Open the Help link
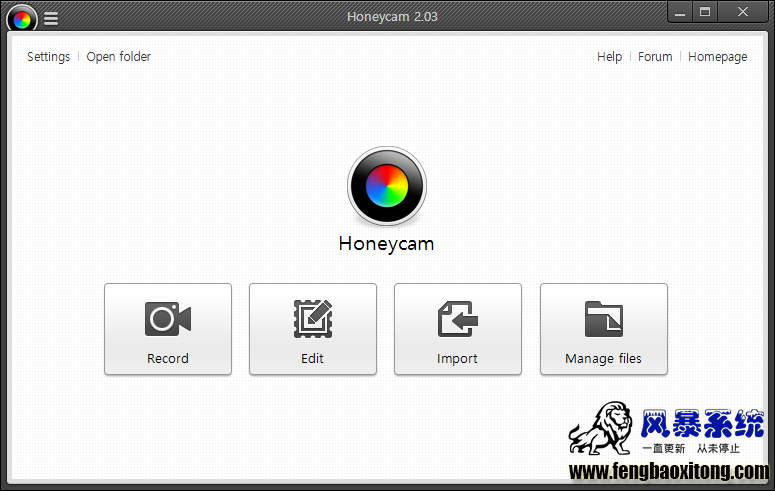Screen dimensions: 775x491 pyautogui.click(x=609, y=57)
